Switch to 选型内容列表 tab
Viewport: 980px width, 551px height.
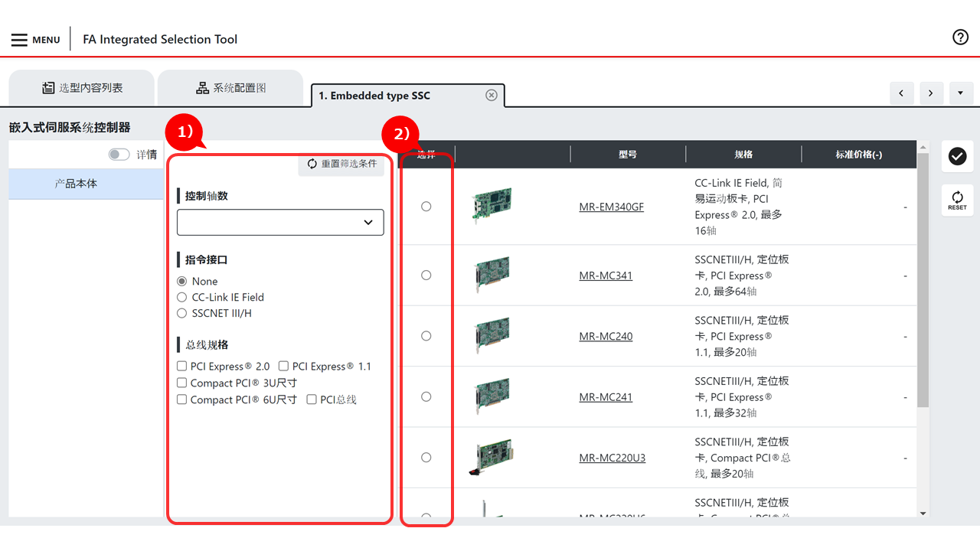tap(82, 88)
